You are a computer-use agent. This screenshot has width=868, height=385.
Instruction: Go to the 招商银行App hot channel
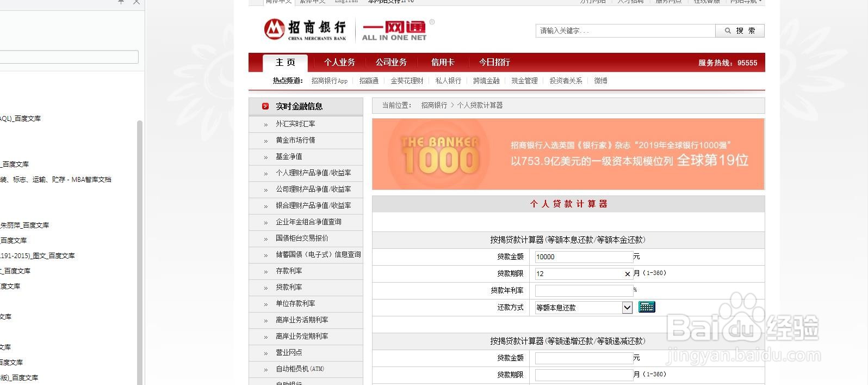coord(330,81)
